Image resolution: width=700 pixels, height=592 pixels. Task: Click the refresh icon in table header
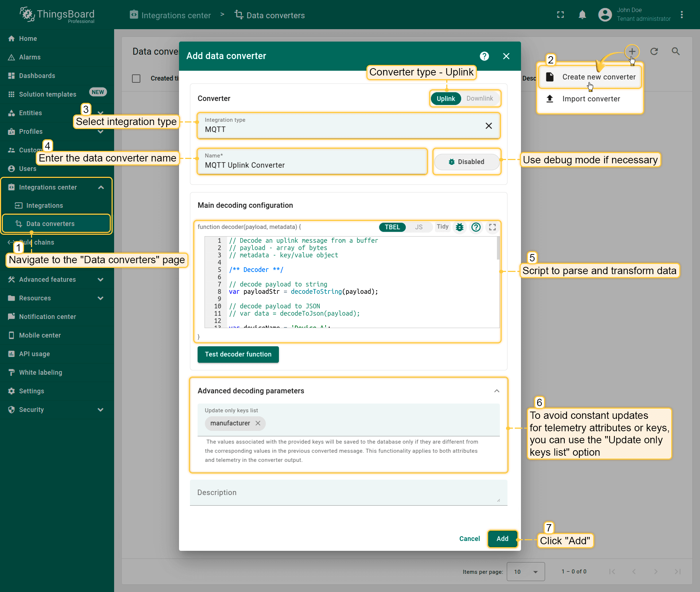(654, 51)
